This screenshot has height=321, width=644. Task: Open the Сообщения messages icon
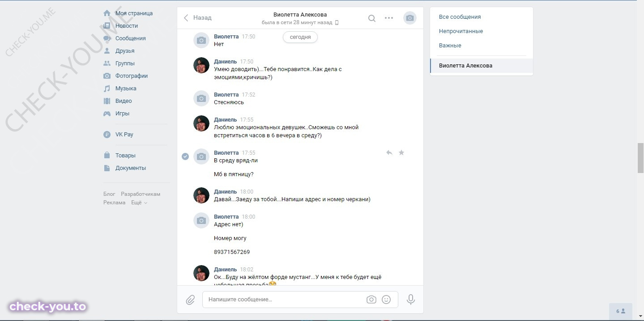107,38
